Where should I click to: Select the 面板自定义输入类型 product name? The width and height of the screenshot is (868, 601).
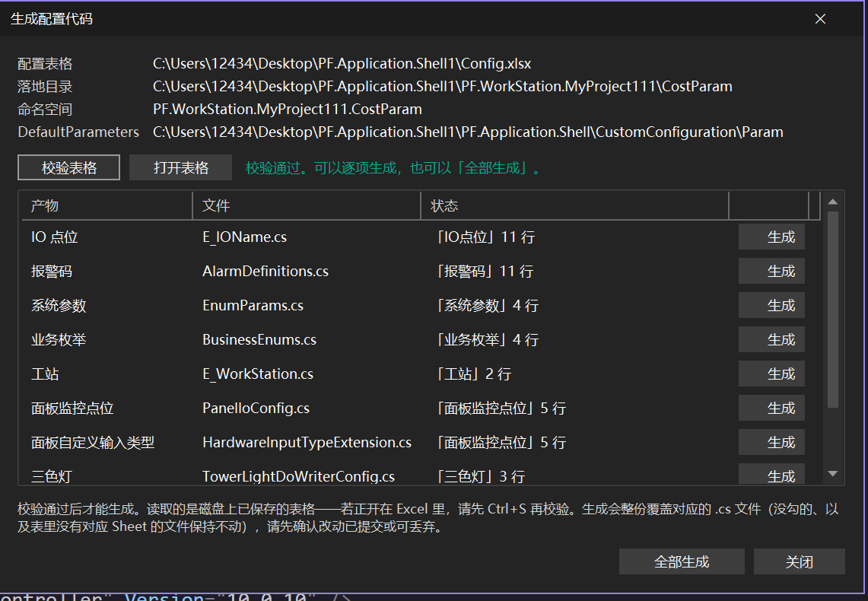93,443
